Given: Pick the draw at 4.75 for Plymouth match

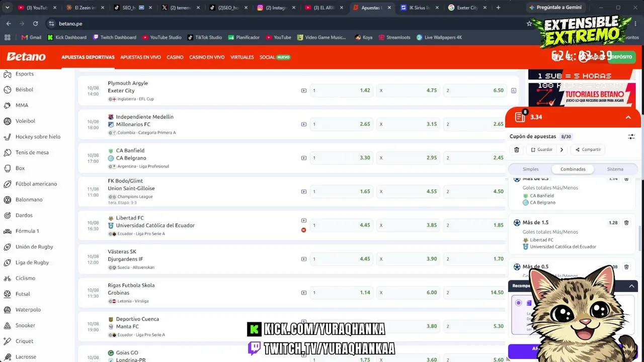Looking at the screenshot, I should point(408,90).
